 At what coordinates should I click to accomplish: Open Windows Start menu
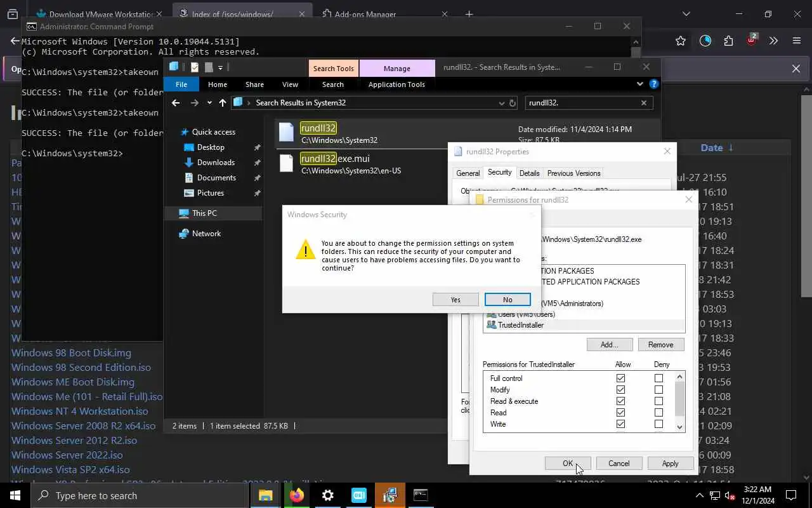click(x=15, y=495)
